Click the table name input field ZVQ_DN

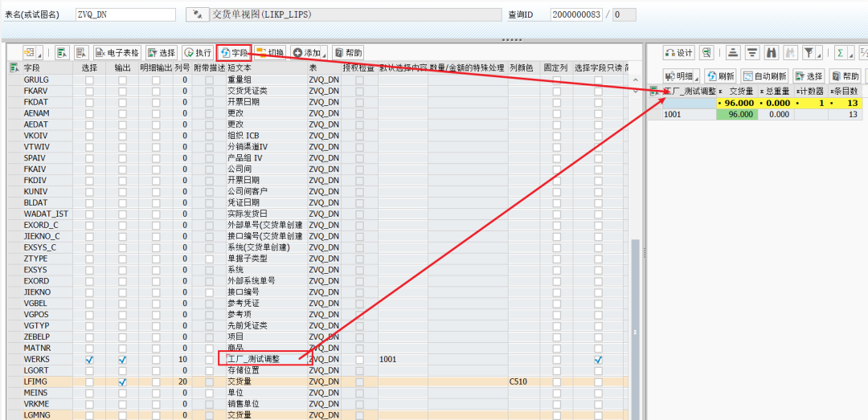tap(125, 15)
